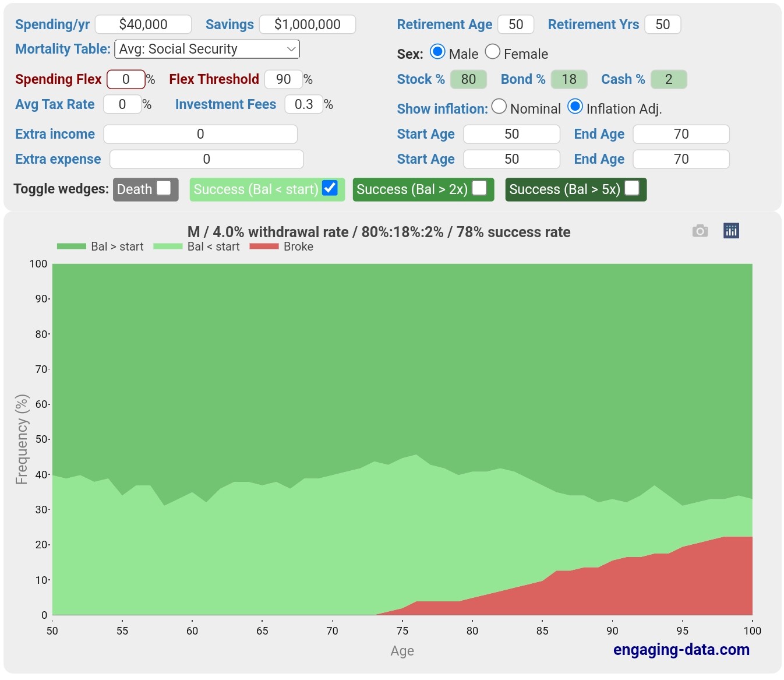Uncheck Success (Bal < start) checkbox
The image size is (784, 680).
[x=330, y=188]
